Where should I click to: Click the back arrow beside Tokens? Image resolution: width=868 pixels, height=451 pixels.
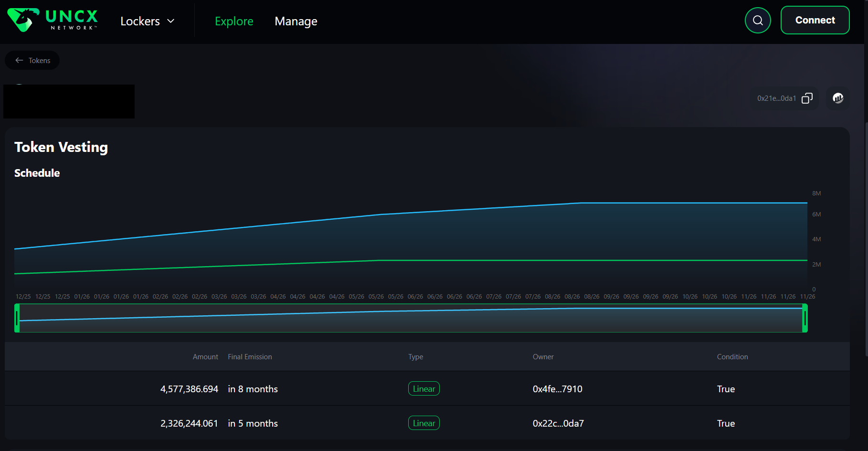[x=20, y=61]
